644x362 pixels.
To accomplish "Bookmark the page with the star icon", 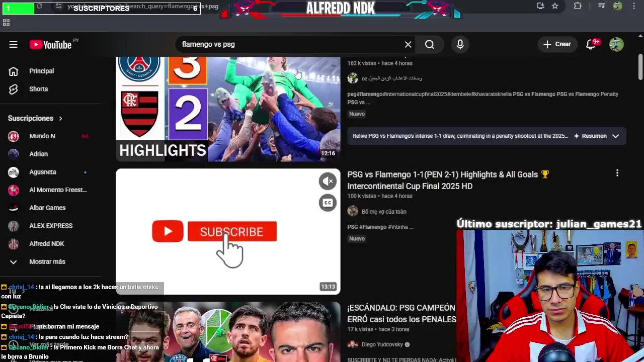I will [555, 6].
